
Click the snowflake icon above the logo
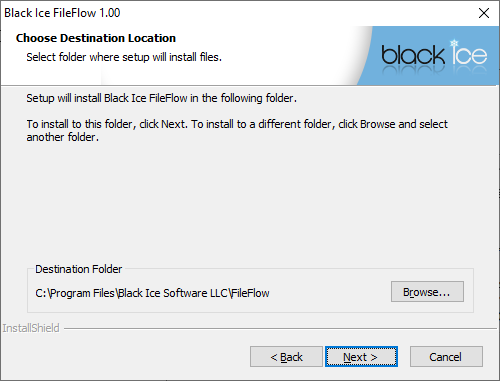[x=454, y=43]
